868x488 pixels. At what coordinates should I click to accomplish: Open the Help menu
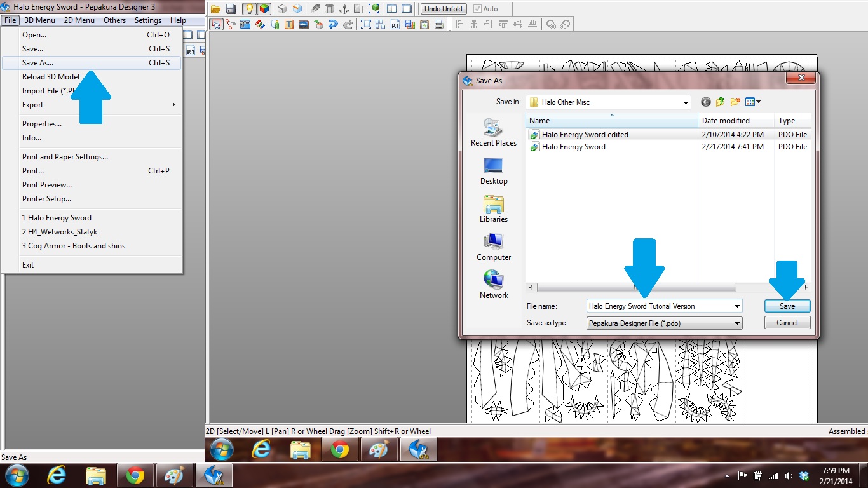click(178, 20)
